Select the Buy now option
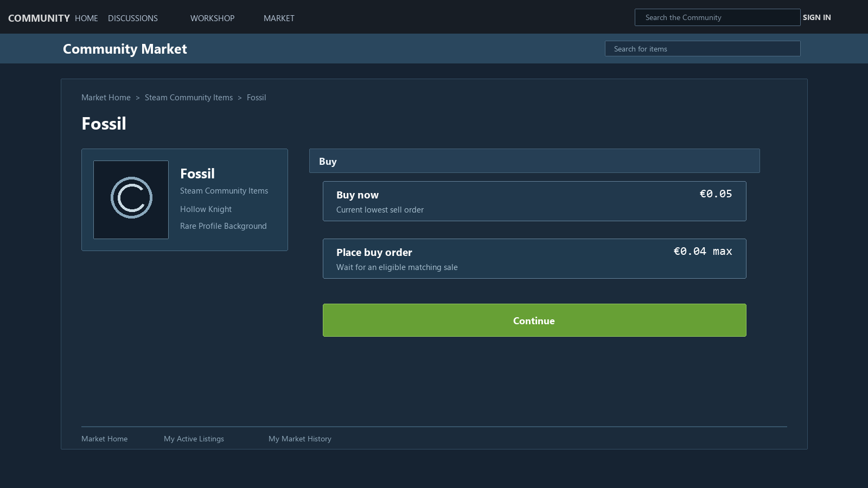Screen dimensions: 868x488 [x=534, y=201]
